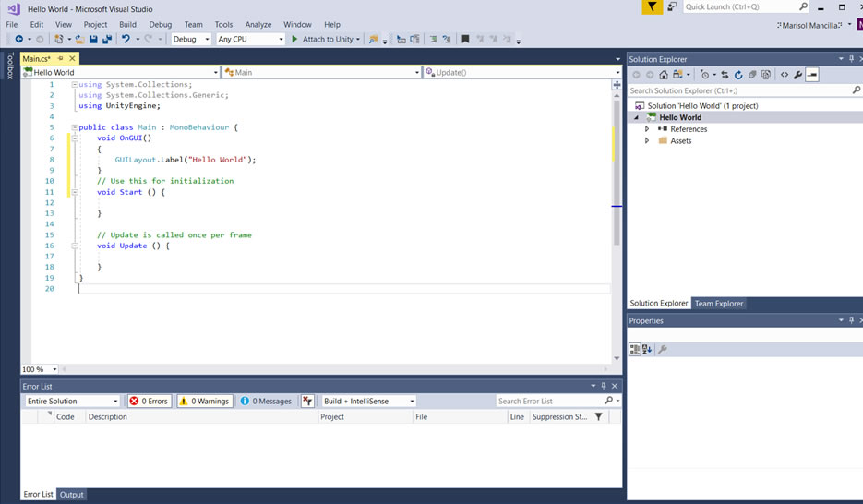Image resolution: width=863 pixels, height=504 pixels.
Task: Click the Categorized icon in the Properties panel
Action: 635,349
